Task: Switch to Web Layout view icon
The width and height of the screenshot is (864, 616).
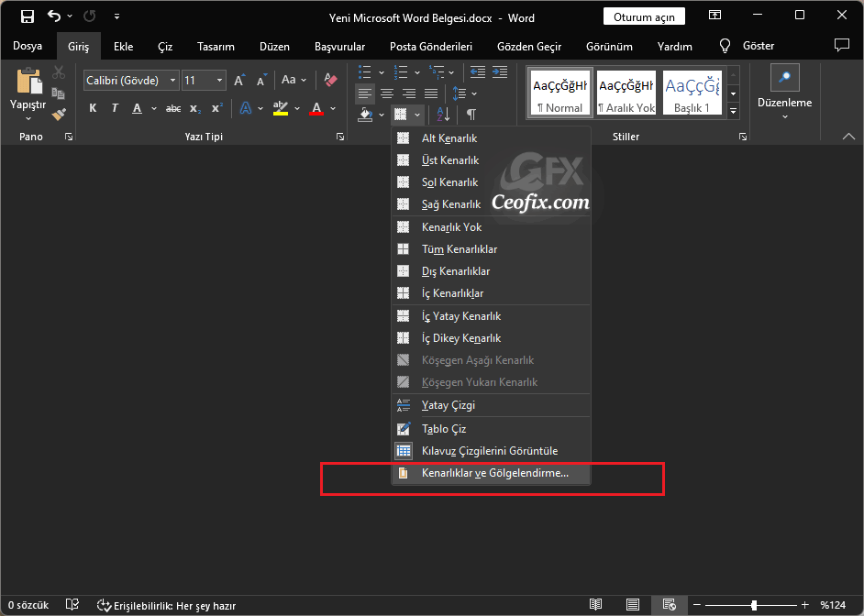Action: pos(669,605)
